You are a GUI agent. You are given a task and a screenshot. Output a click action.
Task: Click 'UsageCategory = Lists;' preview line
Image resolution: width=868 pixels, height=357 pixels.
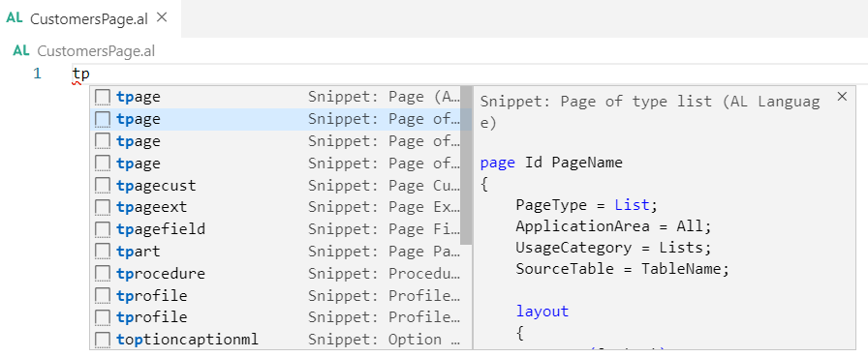click(x=613, y=248)
